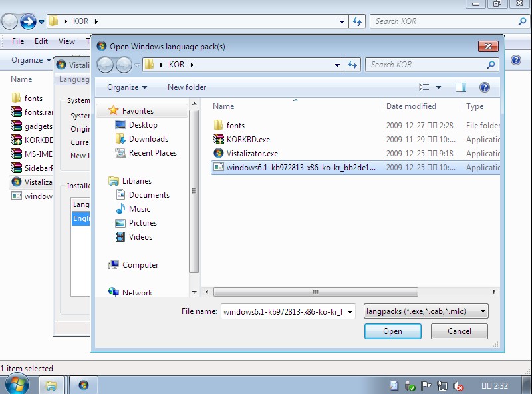532x394 pixels.
Task: Sort by Type column header
Action: click(x=475, y=106)
